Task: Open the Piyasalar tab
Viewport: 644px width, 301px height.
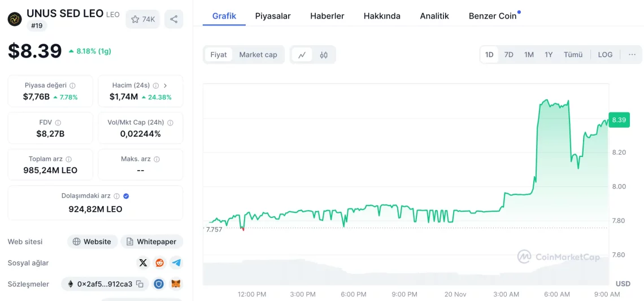Action: 273,16
